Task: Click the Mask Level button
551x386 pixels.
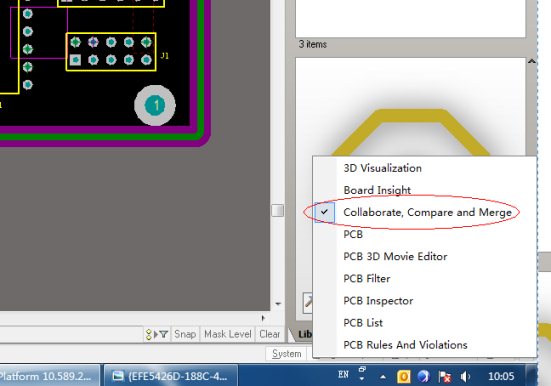Action: (228, 334)
